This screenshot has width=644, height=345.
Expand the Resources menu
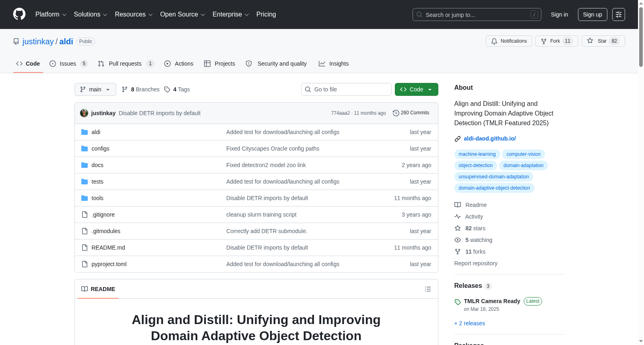point(134,14)
